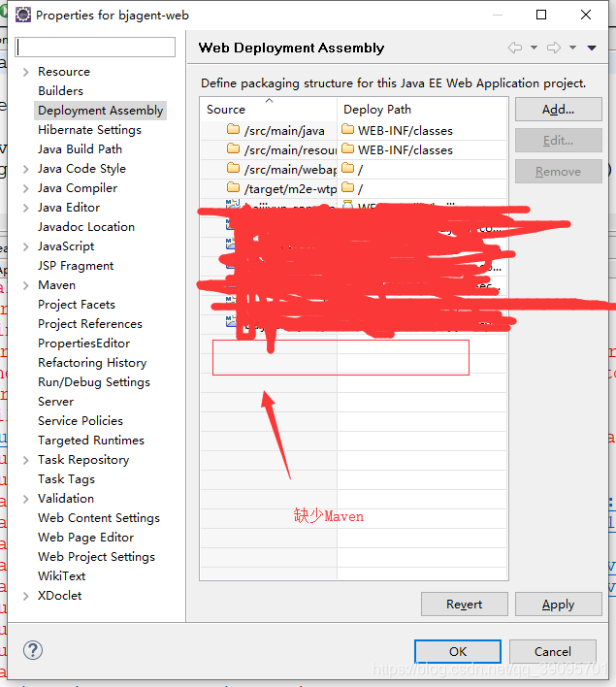The image size is (616, 687).
Task: Maximize the Properties dialog window
Action: tap(541, 15)
